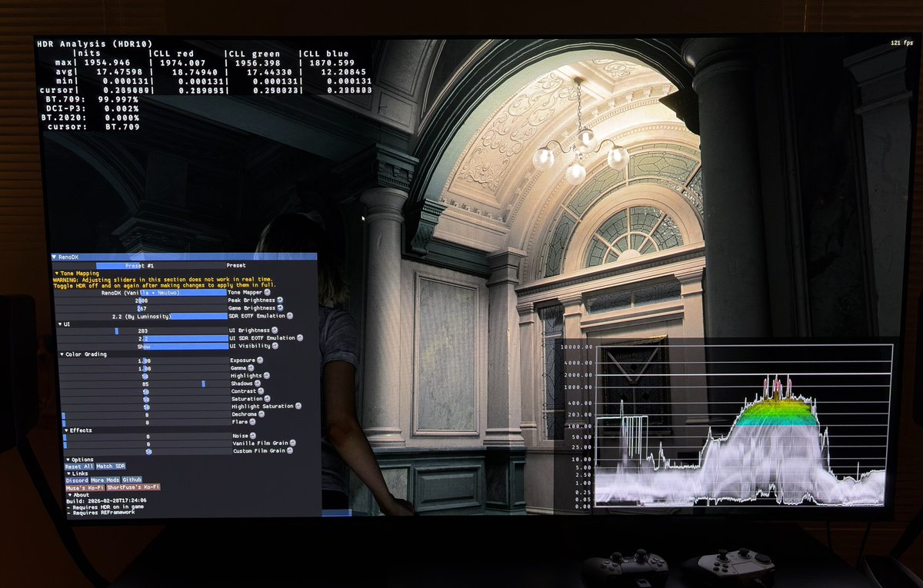923x588 pixels.
Task: Reset Peak Brightness to default
Action: click(280, 301)
